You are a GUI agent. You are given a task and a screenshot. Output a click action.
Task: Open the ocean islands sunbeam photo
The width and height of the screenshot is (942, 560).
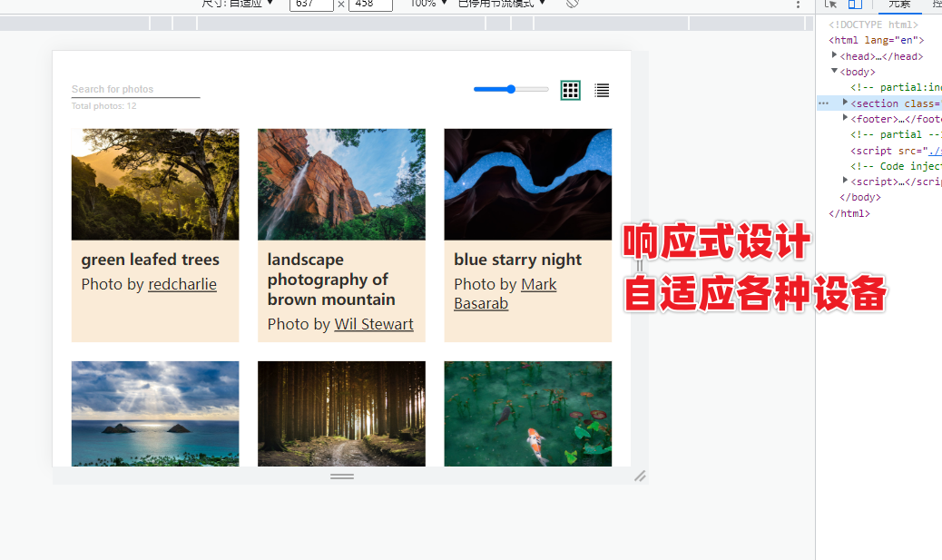155,413
